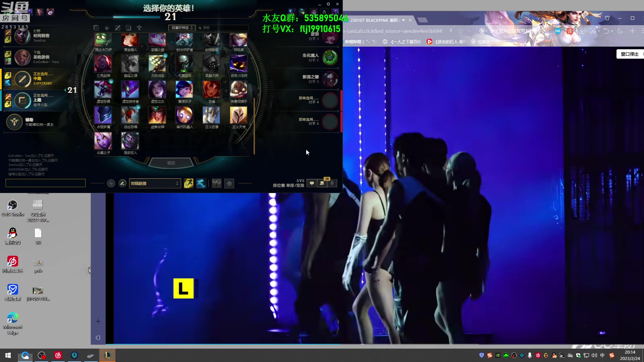Open the notifications button with 18 badge

click(322, 183)
